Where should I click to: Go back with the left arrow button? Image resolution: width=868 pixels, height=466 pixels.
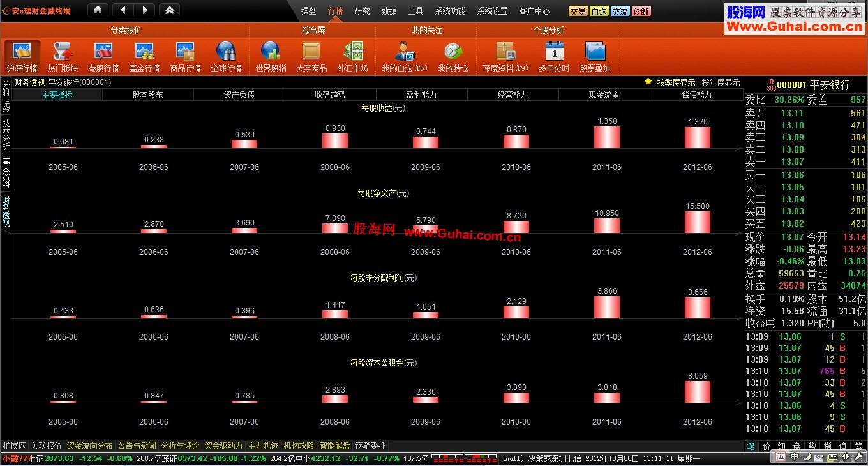[x=123, y=10]
